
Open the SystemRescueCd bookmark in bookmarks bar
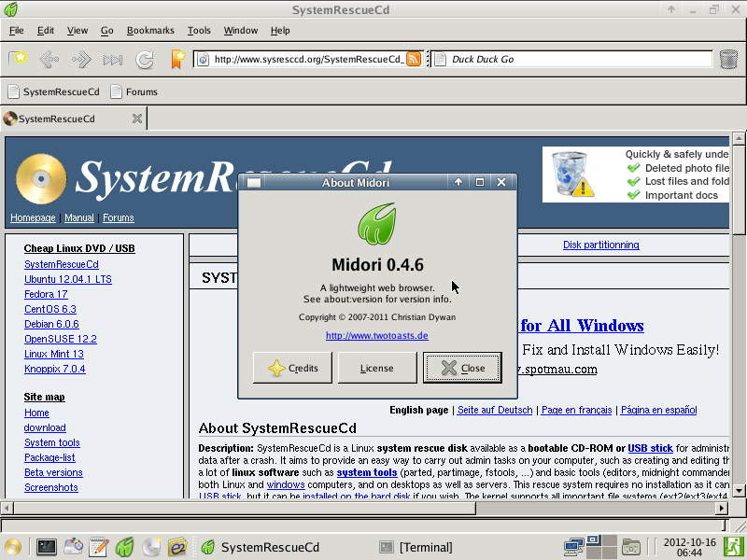tap(54, 91)
